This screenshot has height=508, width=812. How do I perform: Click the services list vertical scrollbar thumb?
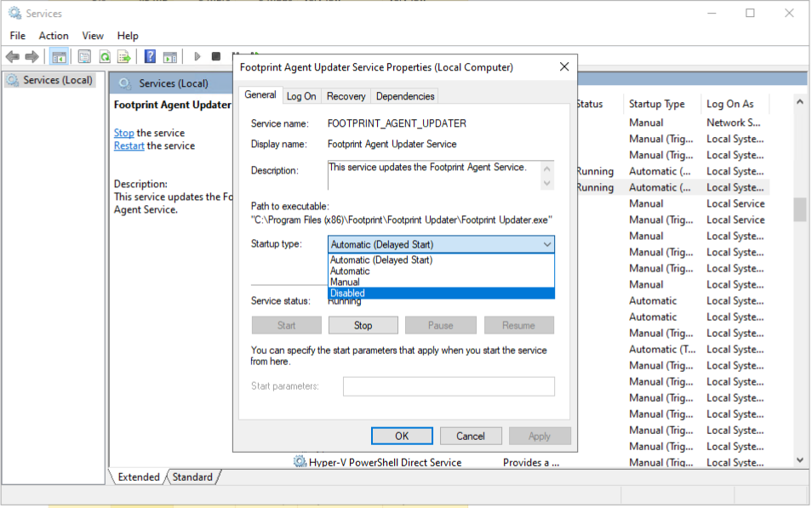tap(799, 209)
